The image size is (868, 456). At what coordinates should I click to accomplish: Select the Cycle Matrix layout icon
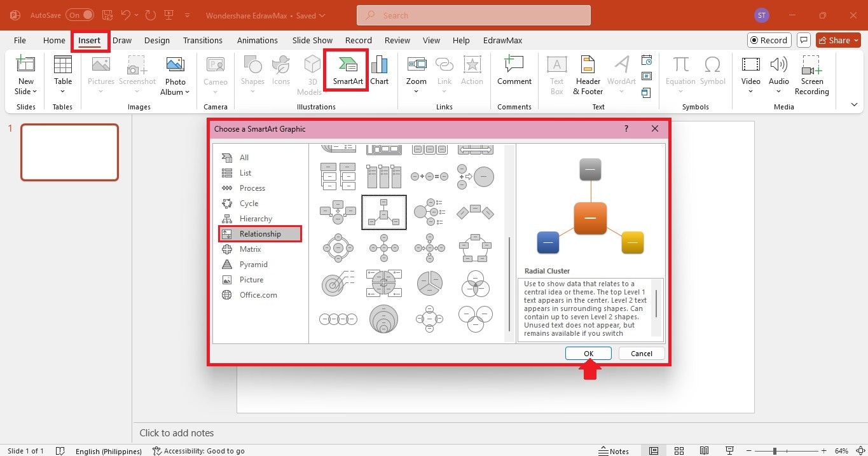[384, 284]
